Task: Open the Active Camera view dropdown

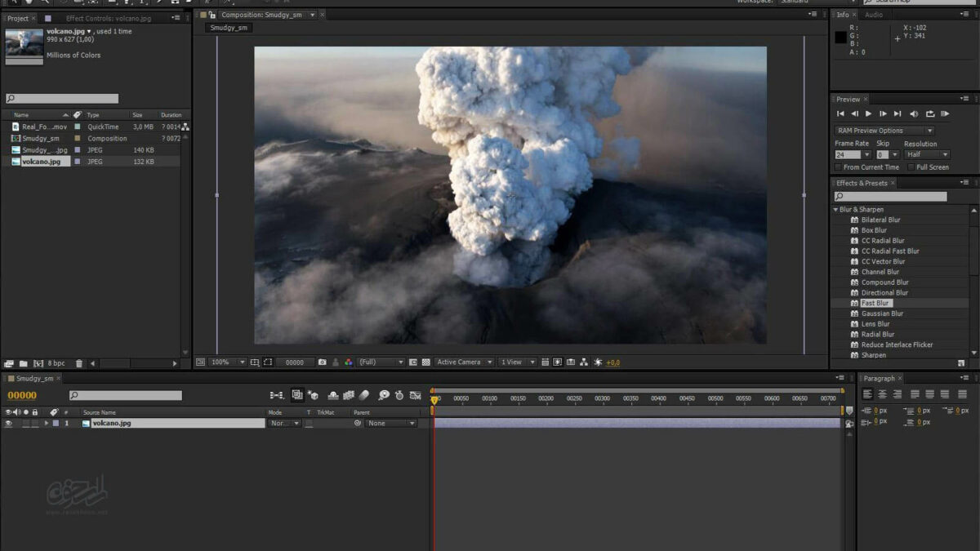Action: click(x=464, y=362)
